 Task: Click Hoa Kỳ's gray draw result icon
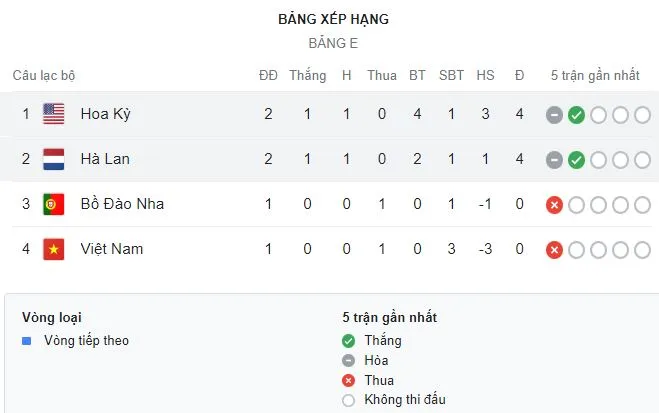click(554, 115)
